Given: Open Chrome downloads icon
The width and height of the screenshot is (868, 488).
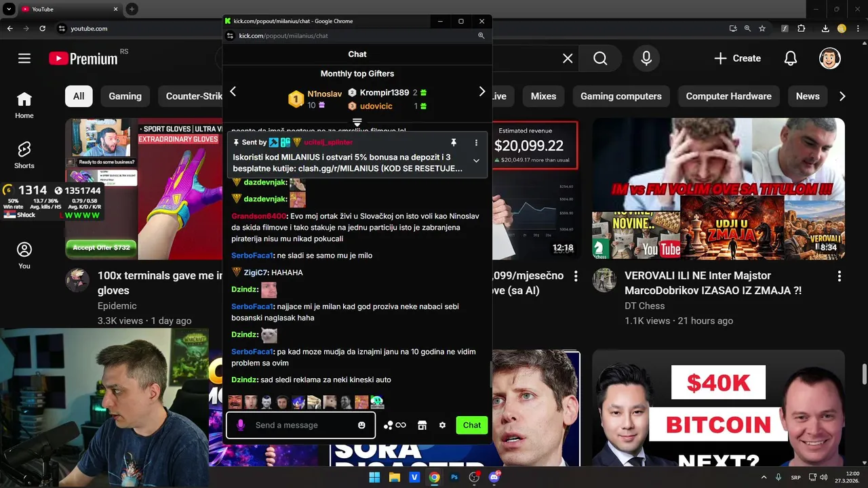Looking at the screenshot, I should (825, 28).
